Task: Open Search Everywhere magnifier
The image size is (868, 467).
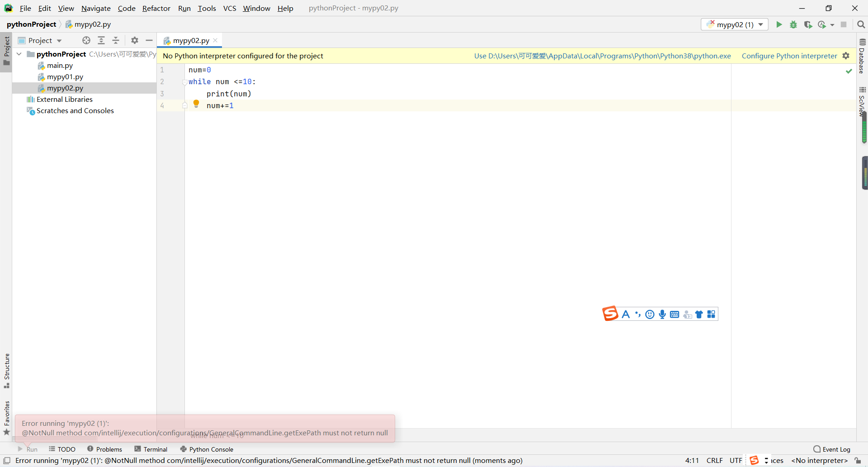Action: tap(861, 24)
